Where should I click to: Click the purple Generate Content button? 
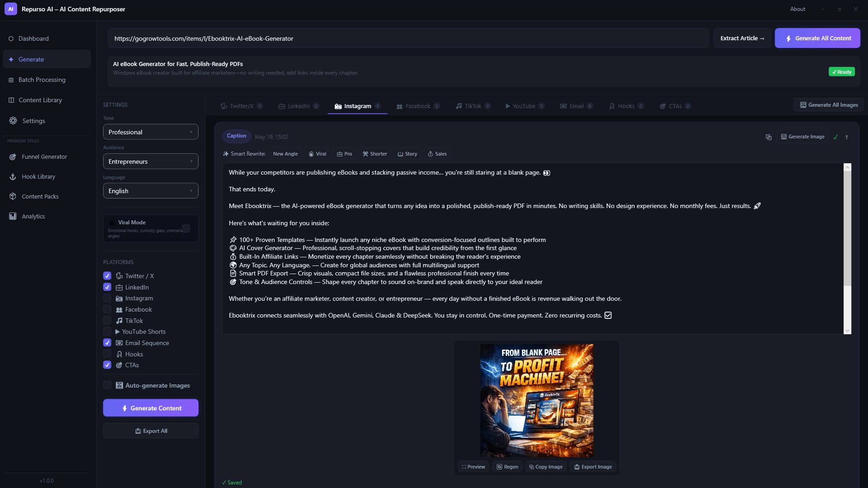pyautogui.click(x=151, y=408)
